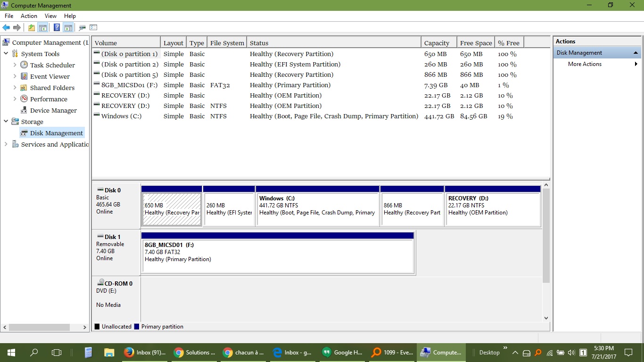Collapse the Disk Management actions section arrow
The height and width of the screenshot is (362, 644).
[x=636, y=53]
